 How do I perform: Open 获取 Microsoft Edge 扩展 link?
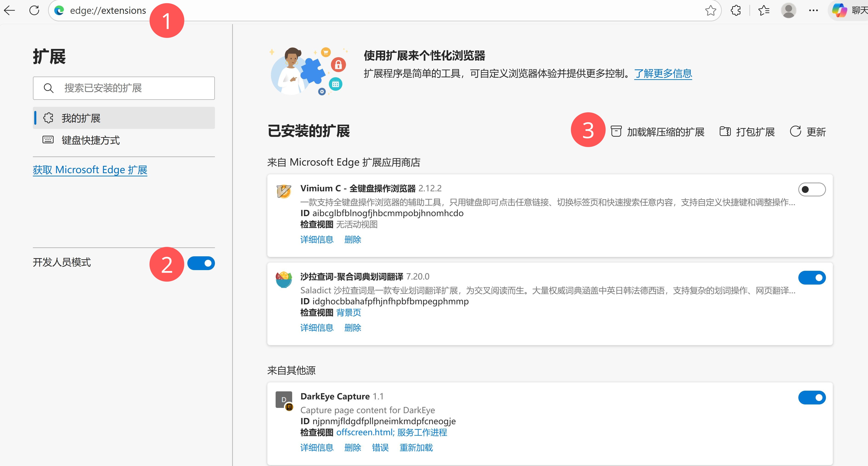tap(90, 170)
